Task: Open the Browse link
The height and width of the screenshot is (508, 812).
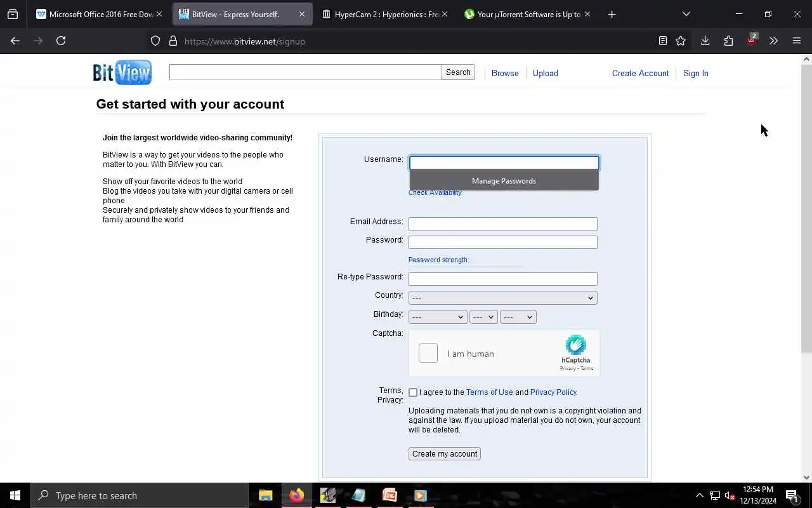Action: [505, 73]
